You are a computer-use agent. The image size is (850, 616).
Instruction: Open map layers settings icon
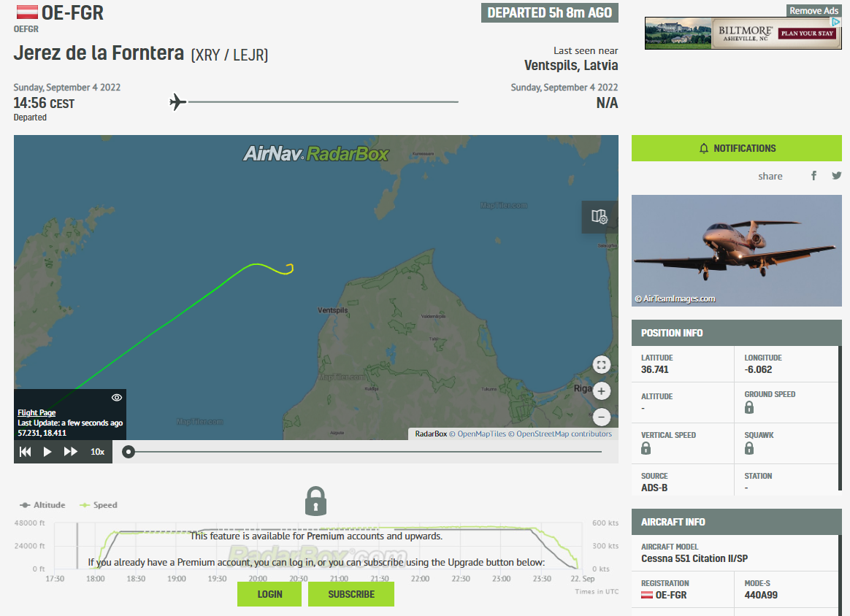pyautogui.click(x=600, y=217)
